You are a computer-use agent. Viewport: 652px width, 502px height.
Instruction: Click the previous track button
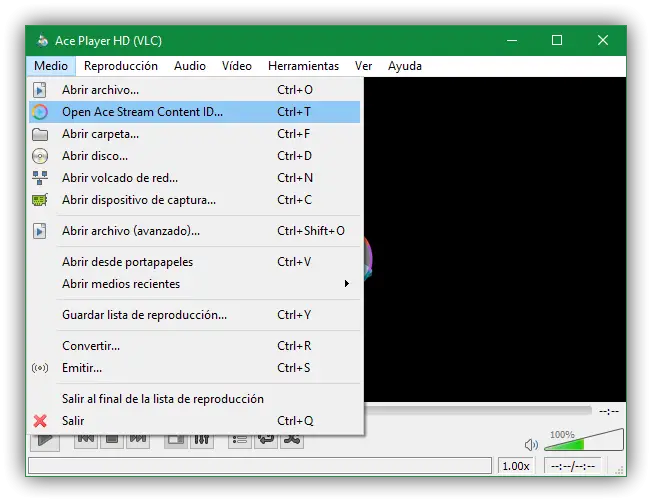click(x=86, y=440)
